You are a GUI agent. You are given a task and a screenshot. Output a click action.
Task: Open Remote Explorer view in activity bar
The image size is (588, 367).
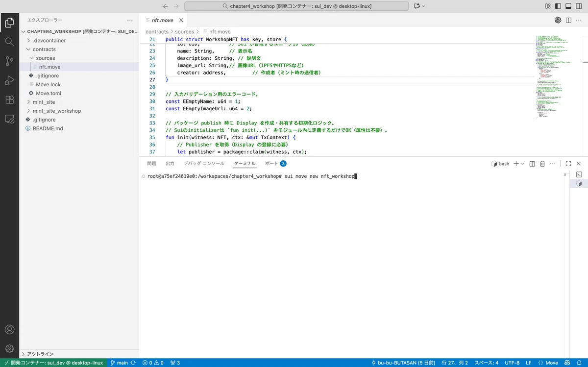(9, 119)
